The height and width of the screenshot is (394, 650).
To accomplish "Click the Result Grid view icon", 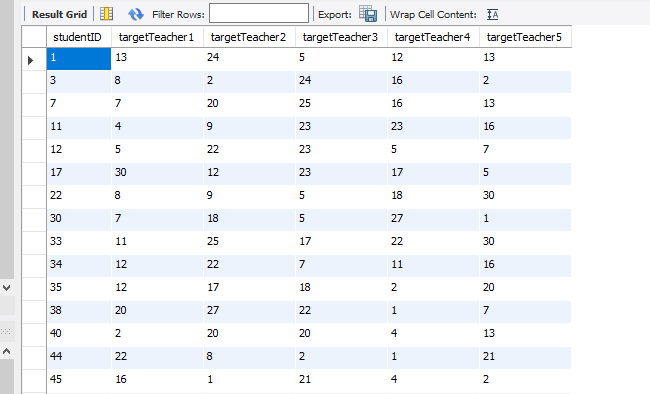I will pos(107,14).
